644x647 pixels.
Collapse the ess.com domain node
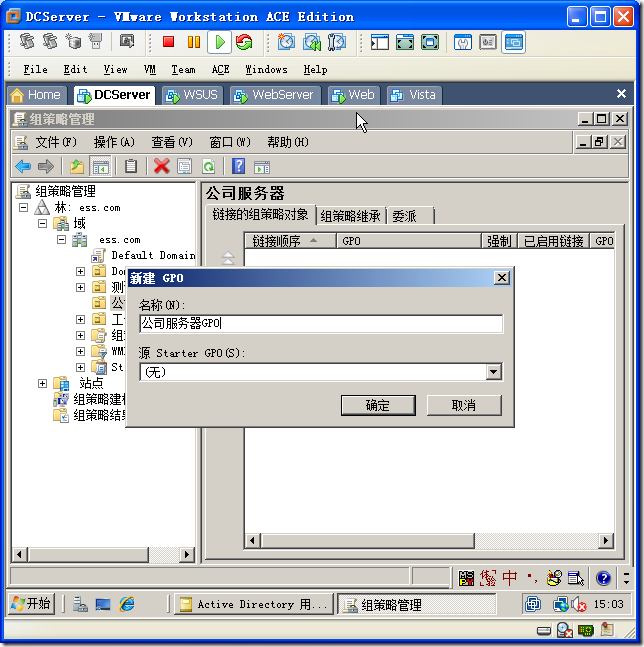61,239
